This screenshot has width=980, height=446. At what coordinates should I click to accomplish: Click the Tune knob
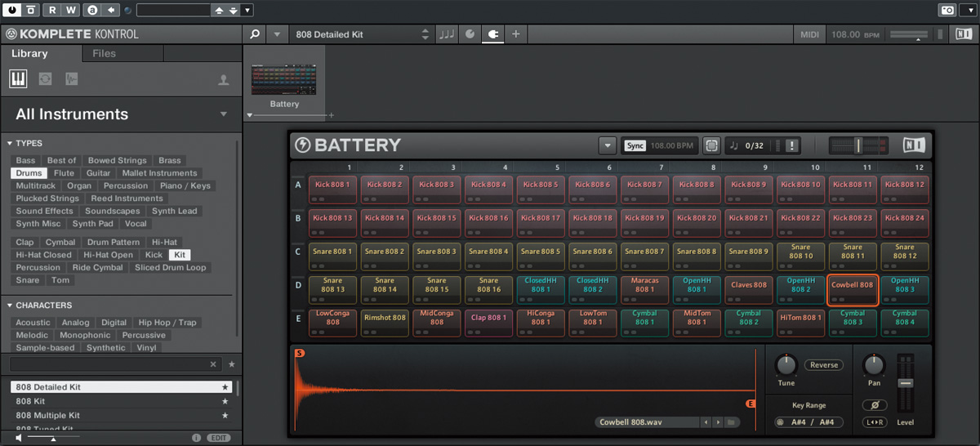(786, 364)
